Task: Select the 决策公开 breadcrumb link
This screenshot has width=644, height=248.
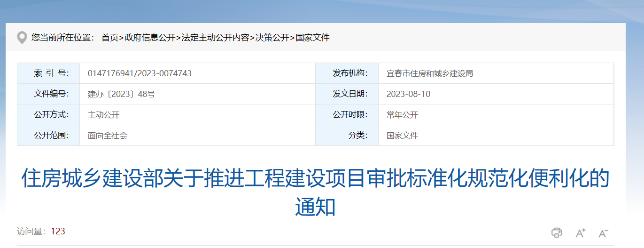Action: (x=272, y=38)
